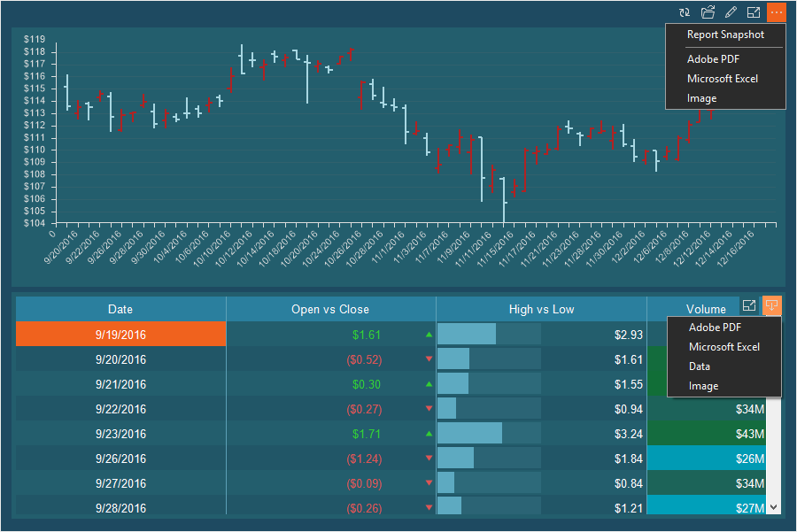Click the orange grid export icon
Screen dimensions: 797x532
(772, 305)
